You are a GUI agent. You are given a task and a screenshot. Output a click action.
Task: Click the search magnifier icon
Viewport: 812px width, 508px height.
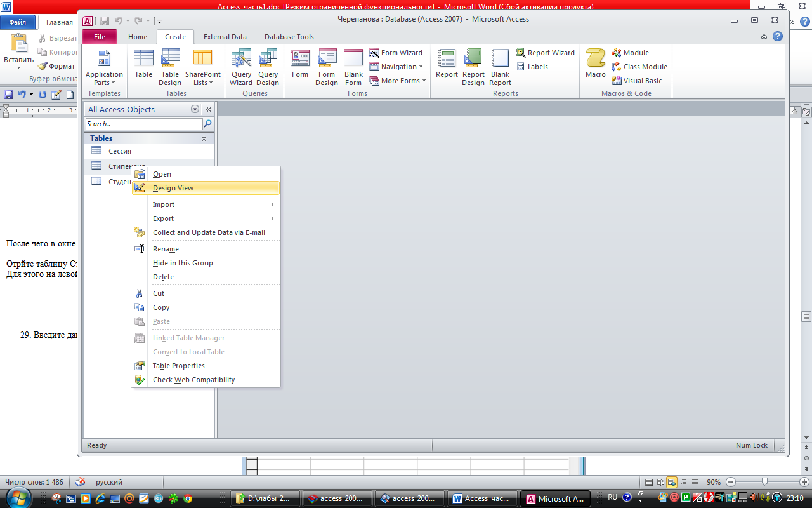[x=208, y=124]
